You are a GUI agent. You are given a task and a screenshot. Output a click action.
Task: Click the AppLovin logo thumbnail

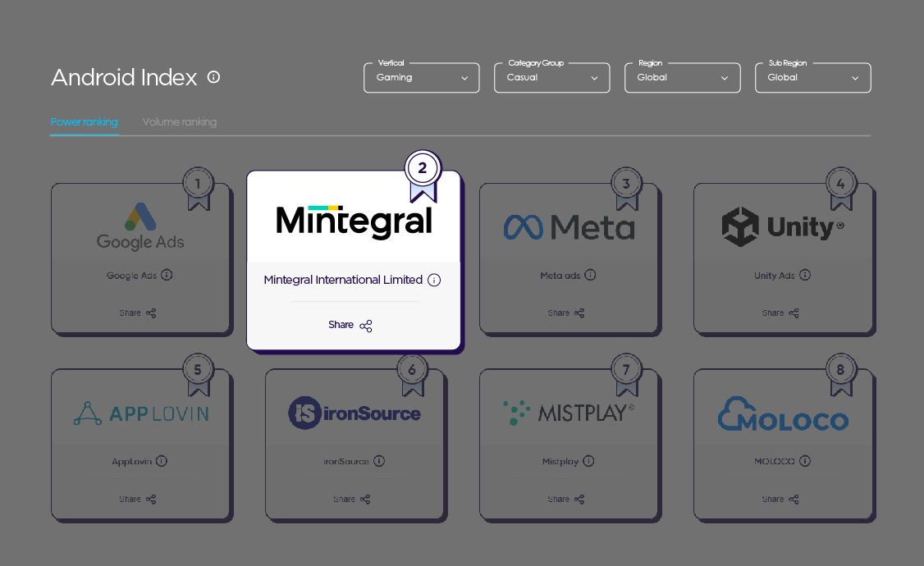(x=141, y=413)
